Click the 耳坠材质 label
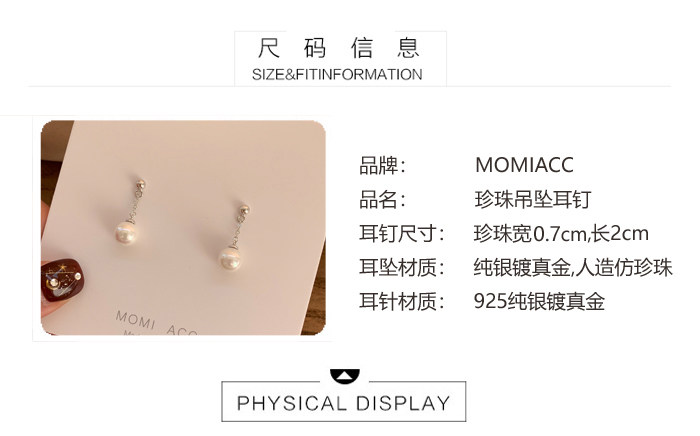 pyautogui.click(x=402, y=267)
